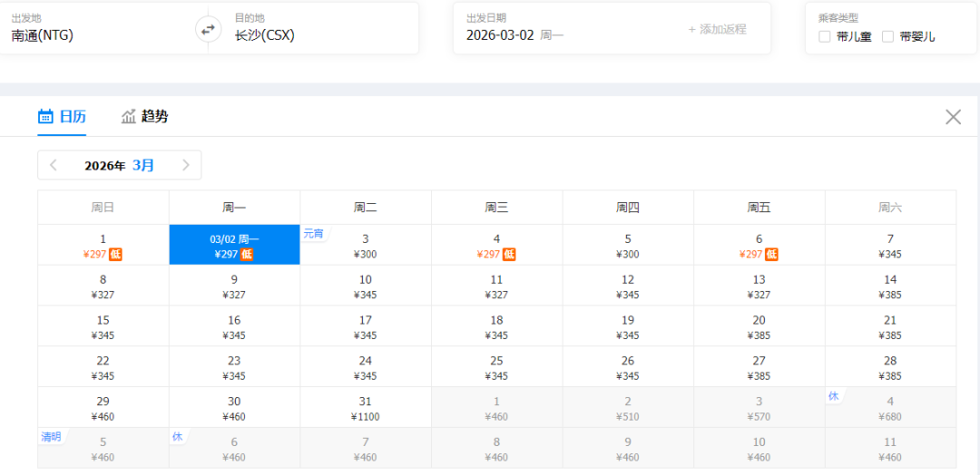Image resolution: width=980 pixels, height=475 pixels.
Task: Click the orange 低 badge on March 4
Action: (509, 255)
